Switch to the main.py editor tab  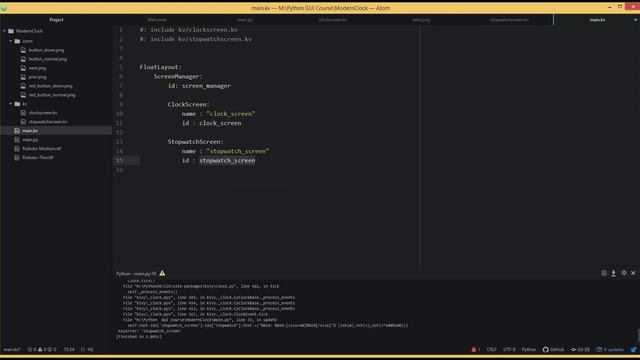pyautogui.click(x=245, y=20)
